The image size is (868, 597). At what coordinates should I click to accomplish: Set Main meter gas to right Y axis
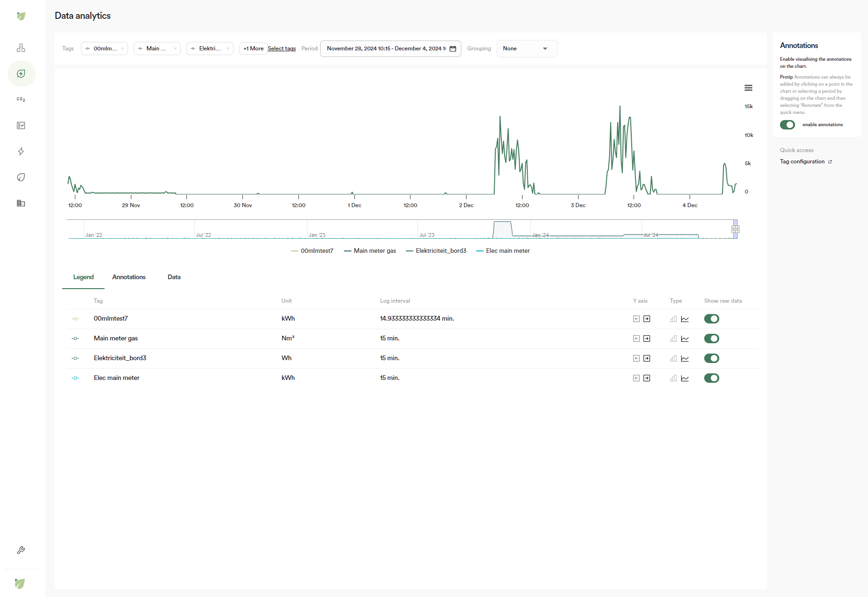(647, 339)
